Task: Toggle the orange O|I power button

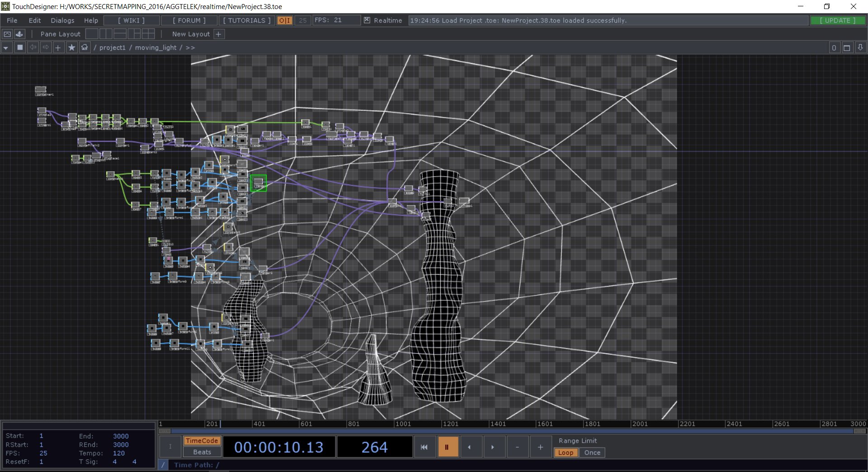Action: (x=284, y=20)
